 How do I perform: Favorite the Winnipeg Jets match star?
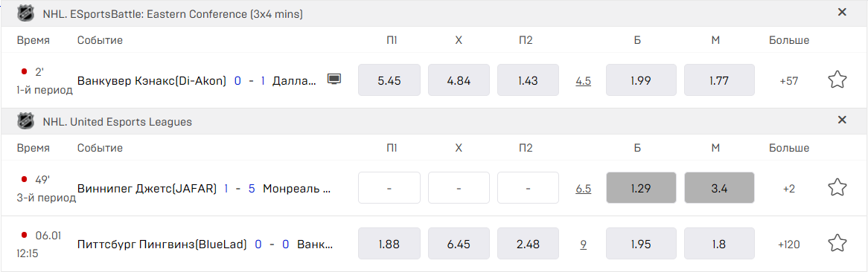click(x=837, y=188)
